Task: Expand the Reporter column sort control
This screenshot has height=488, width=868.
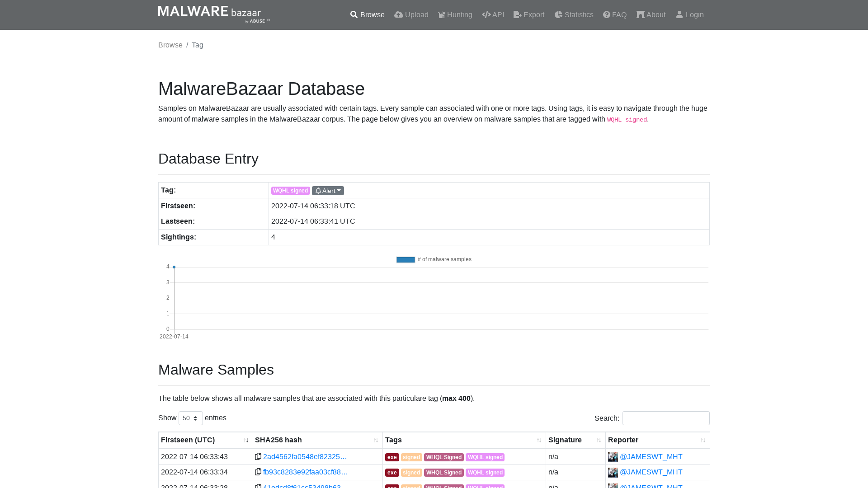Action: click(703, 440)
